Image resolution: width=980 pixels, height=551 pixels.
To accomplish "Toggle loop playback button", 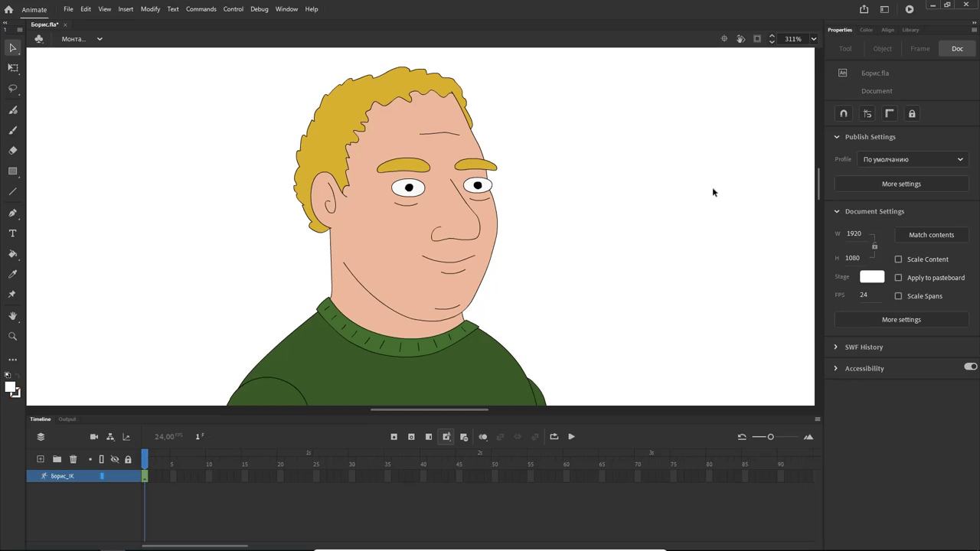I will (554, 437).
